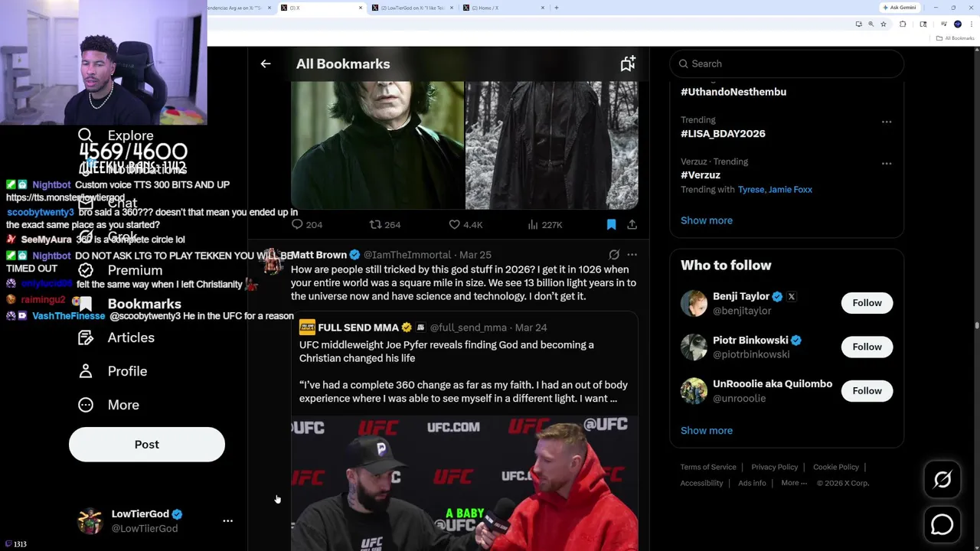Open the floating Grok button
980x551 pixels.
942,480
